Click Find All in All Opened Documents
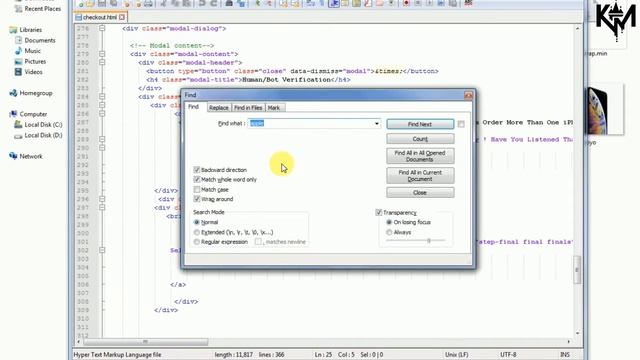This screenshot has width=640, height=360. [420, 156]
